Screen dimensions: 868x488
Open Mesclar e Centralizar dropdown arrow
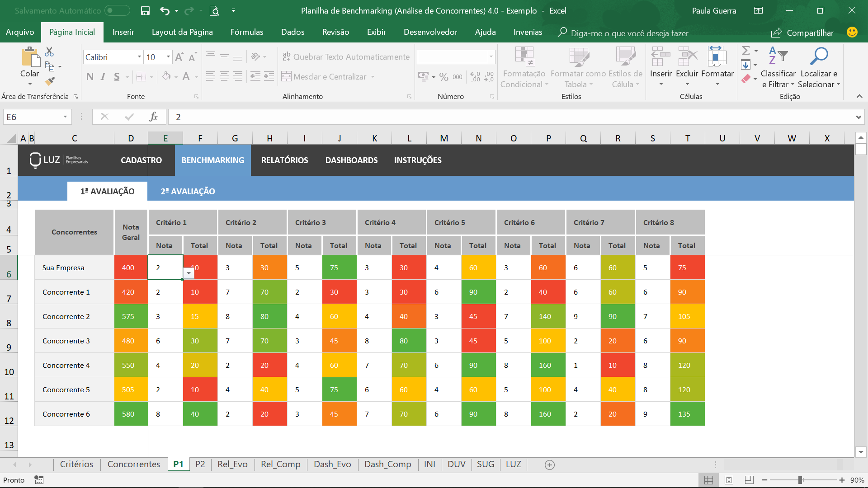click(x=373, y=77)
